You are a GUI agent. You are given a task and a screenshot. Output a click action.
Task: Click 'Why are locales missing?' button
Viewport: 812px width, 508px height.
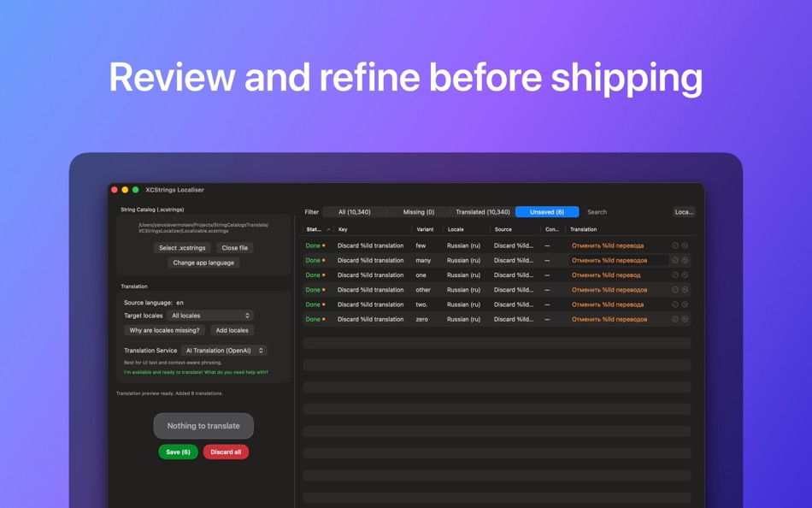[164, 330]
